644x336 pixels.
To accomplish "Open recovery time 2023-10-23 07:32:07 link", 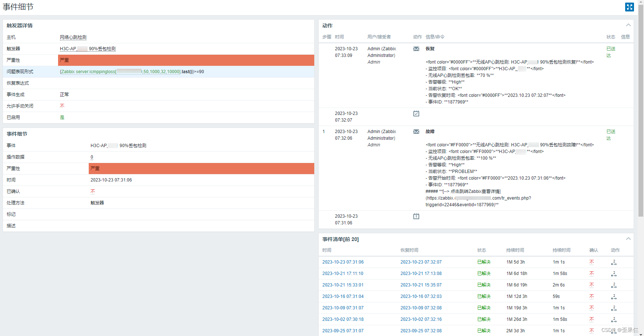I will [x=421, y=262].
